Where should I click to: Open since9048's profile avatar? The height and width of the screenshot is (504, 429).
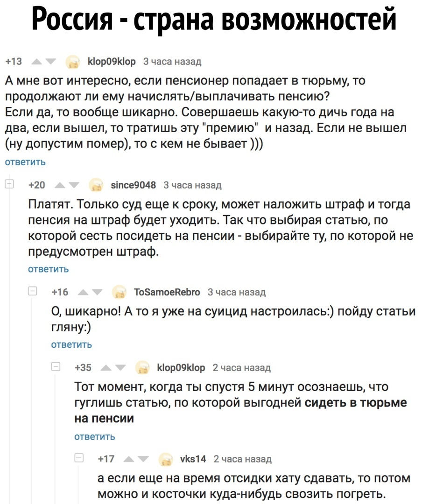(96, 184)
